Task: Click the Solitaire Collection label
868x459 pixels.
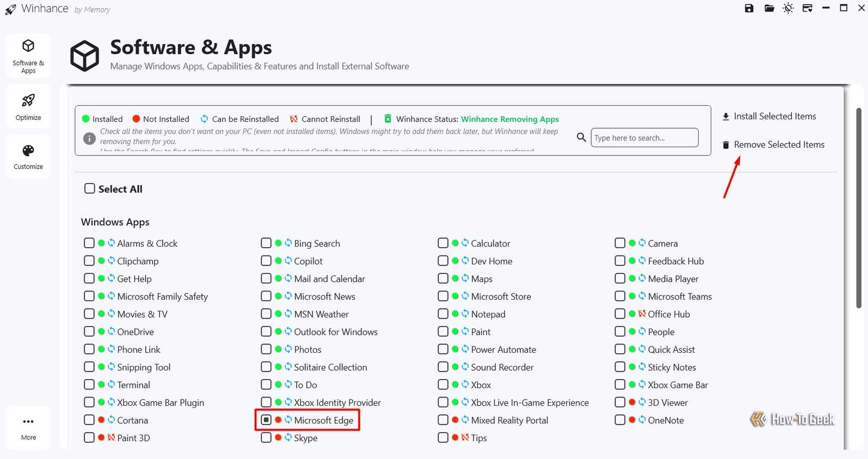Action: [x=331, y=368]
